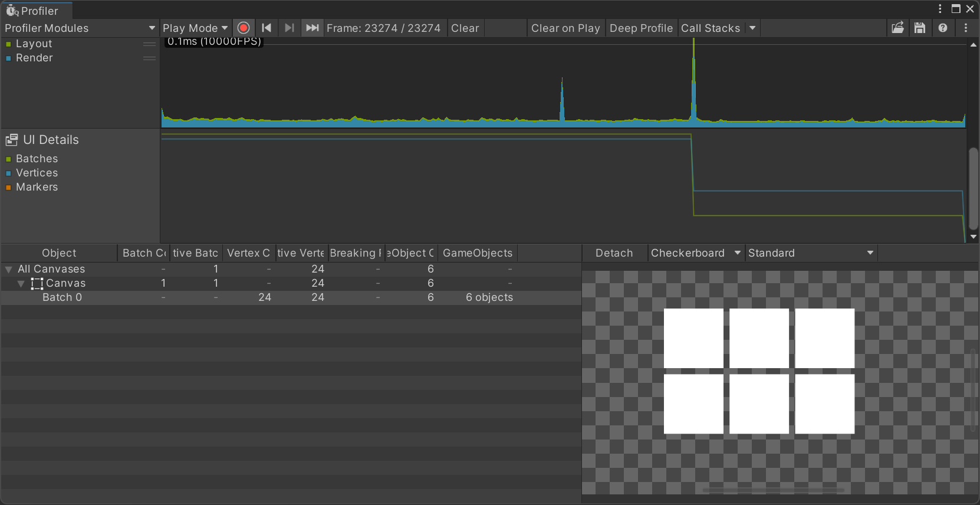Sort by the Cumulative Vertex Count column

(x=301, y=253)
